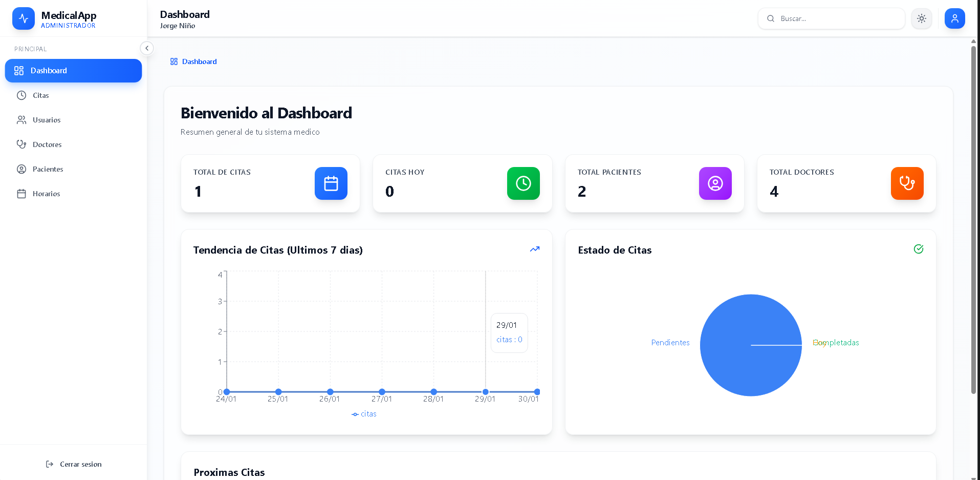Click the 27/01 data point on the trend chart
Image resolution: width=980 pixels, height=480 pixels.
[382, 392]
